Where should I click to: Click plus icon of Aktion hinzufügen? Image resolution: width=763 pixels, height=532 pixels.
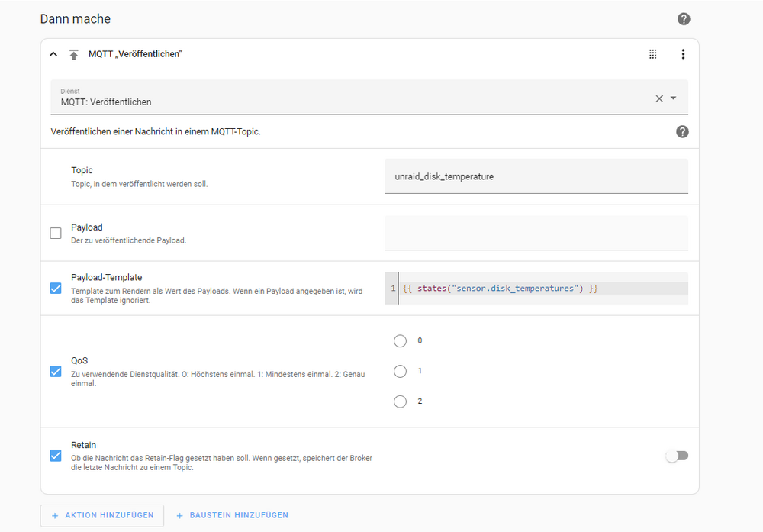pos(55,515)
